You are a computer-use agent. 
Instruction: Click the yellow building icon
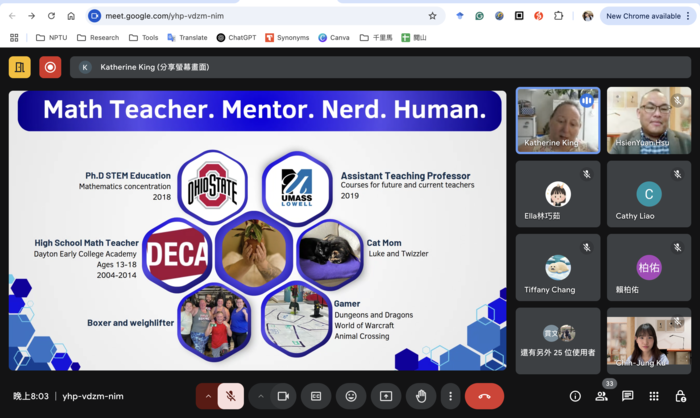(x=20, y=67)
